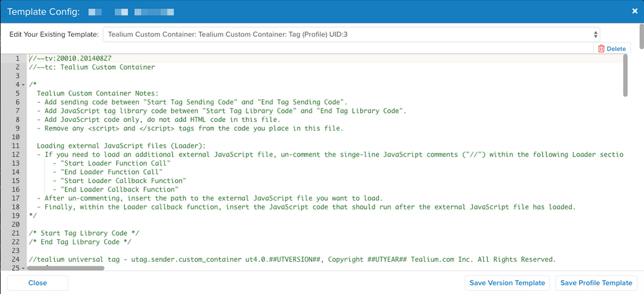Click the Close button at bottom left
The image size is (644, 294).
(37, 283)
